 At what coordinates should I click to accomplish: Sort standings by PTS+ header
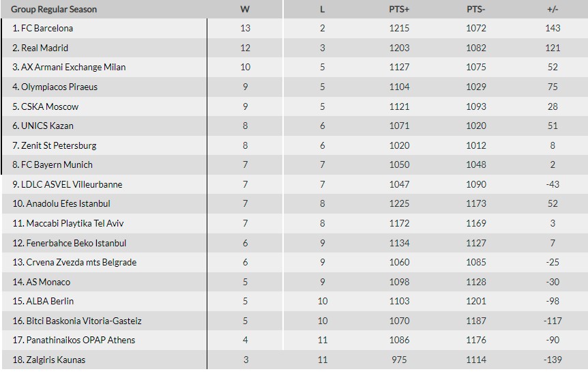[399, 10]
